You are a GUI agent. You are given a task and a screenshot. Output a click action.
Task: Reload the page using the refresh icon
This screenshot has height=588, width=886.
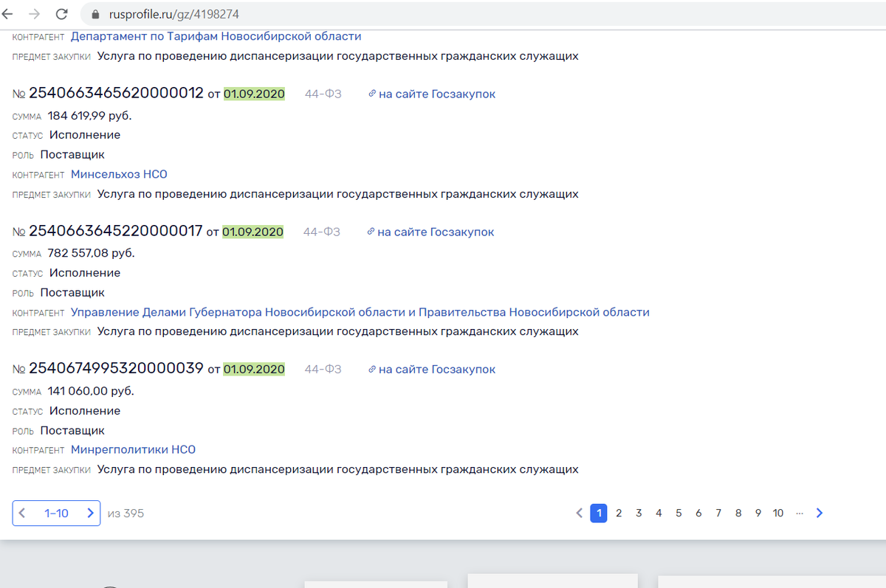coord(61,13)
